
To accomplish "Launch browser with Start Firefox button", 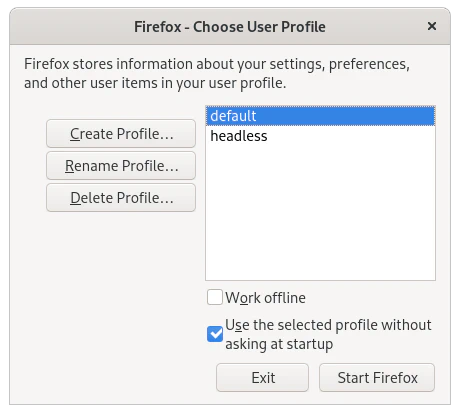I will coord(377,378).
